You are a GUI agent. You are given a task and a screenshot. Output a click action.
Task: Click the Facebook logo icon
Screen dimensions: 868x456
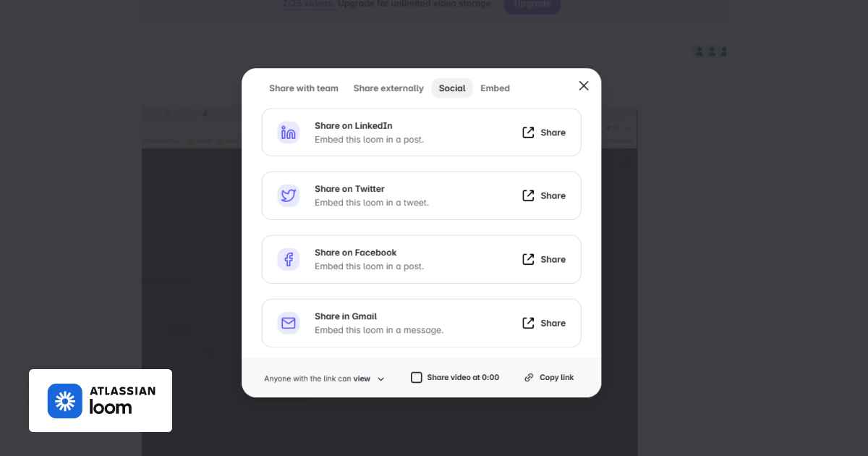click(289, 259)
